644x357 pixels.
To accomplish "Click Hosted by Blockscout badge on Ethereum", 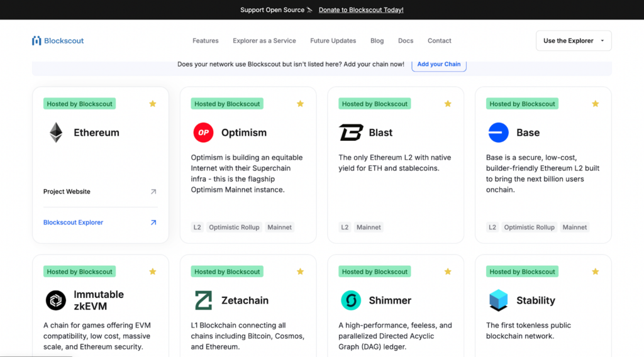I will 79,104.
